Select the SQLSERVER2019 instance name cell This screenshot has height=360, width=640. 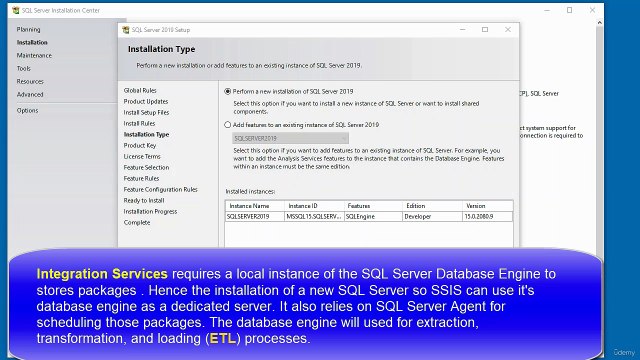pos(255,217)
